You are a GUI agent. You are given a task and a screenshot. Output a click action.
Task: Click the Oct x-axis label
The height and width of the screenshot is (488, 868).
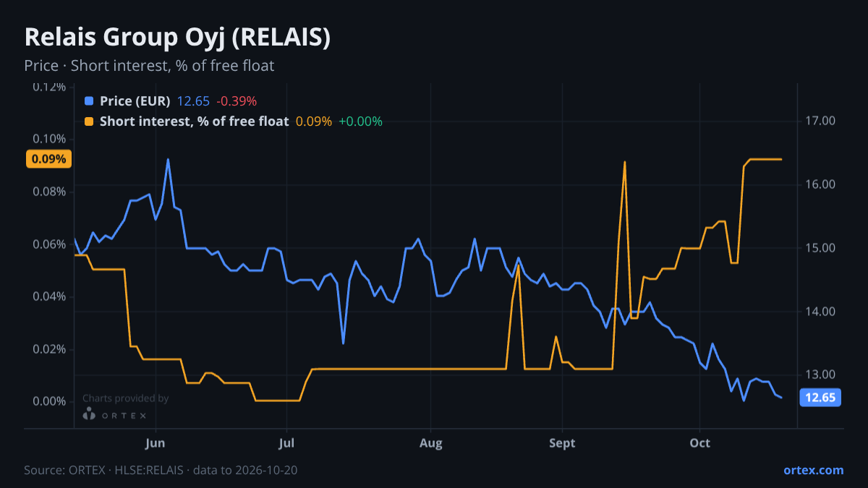(699, 442)
